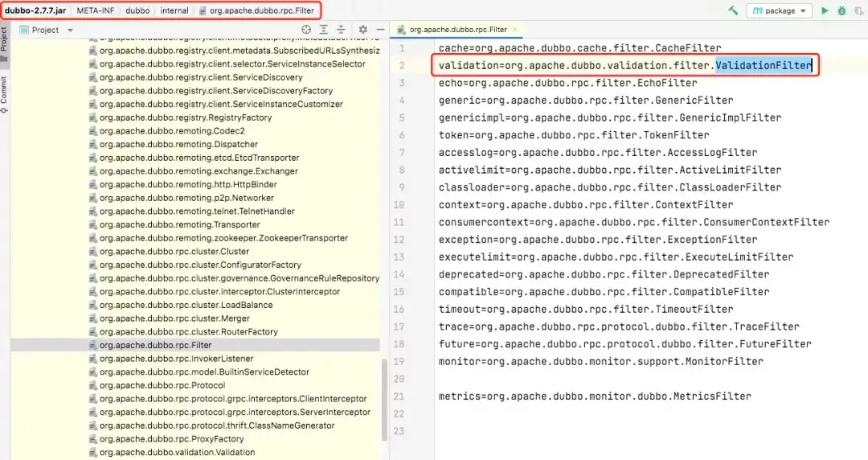Image resolution: width=868 pixels, height=460 pixels.
Task: Select org.apache.dubbo.rpc.cluster.LoadBalance file
Action: [186, 305]
